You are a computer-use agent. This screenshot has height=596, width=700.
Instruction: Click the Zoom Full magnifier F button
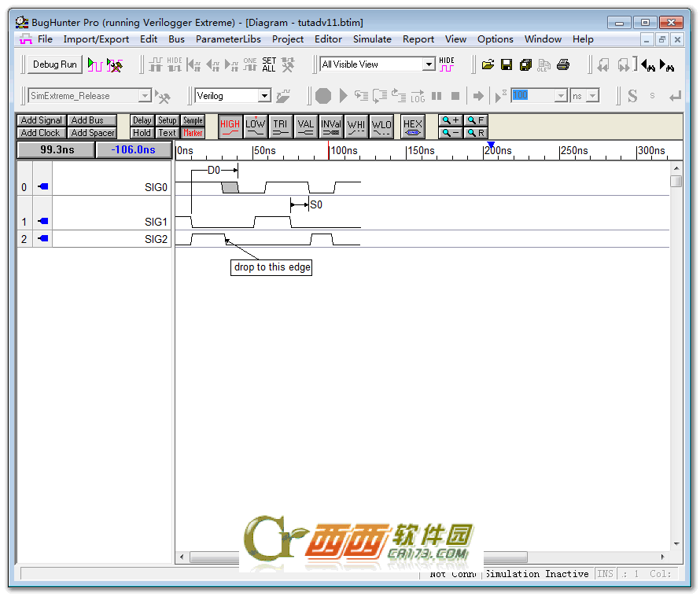click(x=475, y=120)
